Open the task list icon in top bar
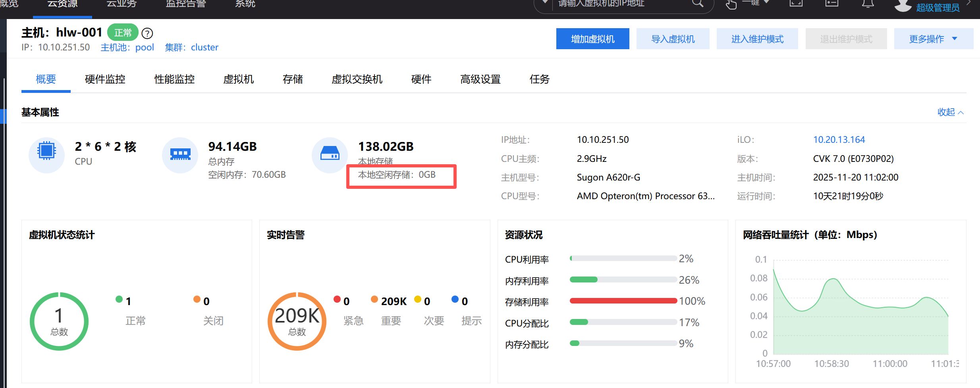The width and height of the screenshot is (980, 388). click(831, 3)
